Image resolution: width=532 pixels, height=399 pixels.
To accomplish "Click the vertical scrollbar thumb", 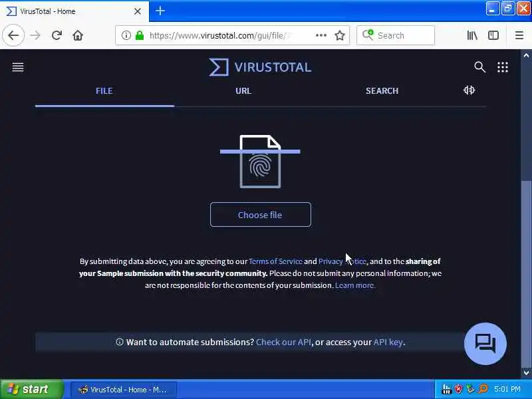I will [526, 274].
